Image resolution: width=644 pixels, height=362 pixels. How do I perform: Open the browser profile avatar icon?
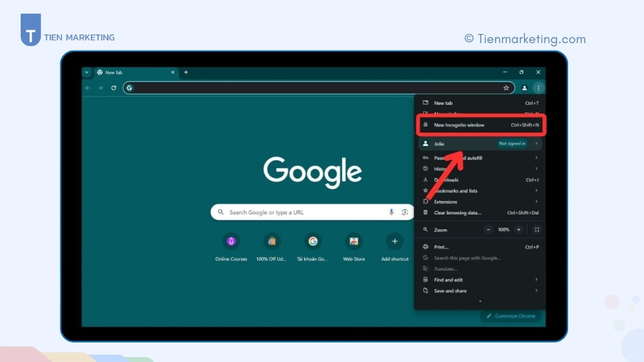524,88
